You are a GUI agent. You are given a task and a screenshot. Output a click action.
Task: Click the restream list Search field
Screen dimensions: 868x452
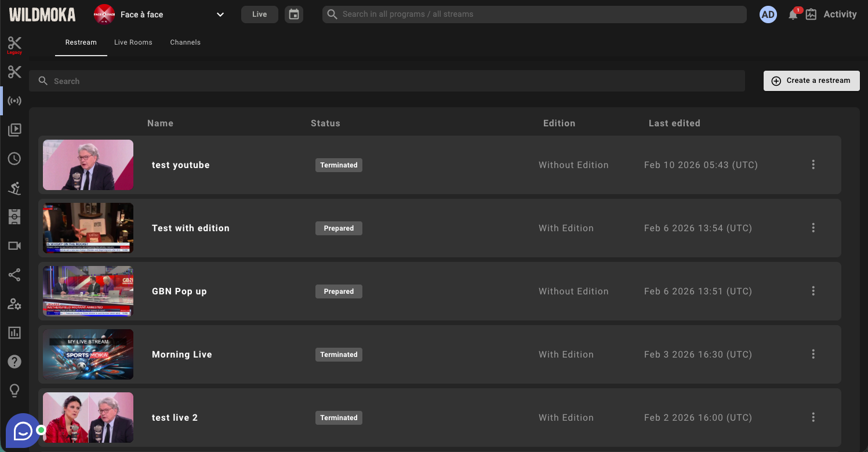click(387, 81)
